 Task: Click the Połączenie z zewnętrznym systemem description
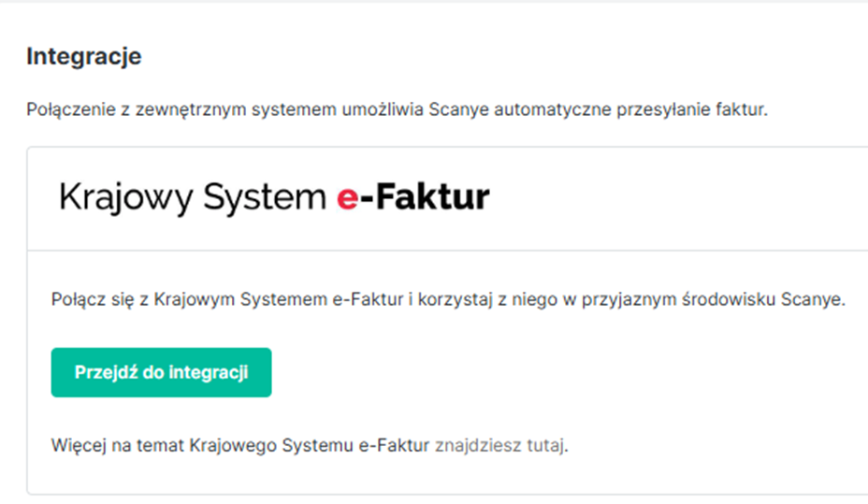click(224, 109)
